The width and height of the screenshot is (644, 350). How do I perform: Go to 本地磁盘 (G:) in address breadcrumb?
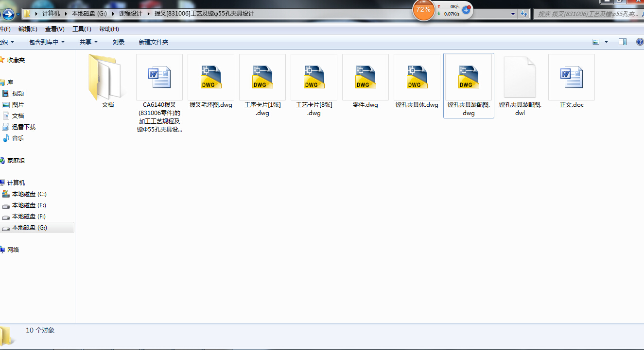tap(89, 14)
